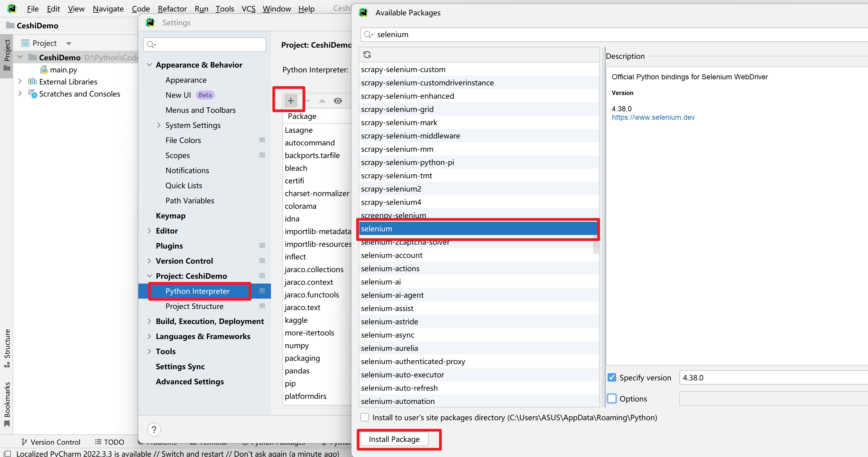Open the Help menu
Viewport: 868px width, 457px height.
click(x=306, y=9)
